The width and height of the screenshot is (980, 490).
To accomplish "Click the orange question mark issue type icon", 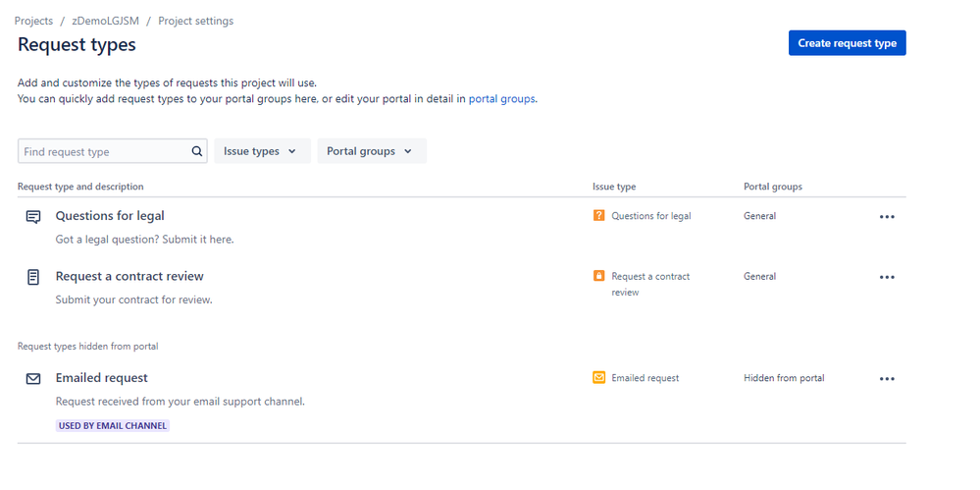I will [599, 216].
